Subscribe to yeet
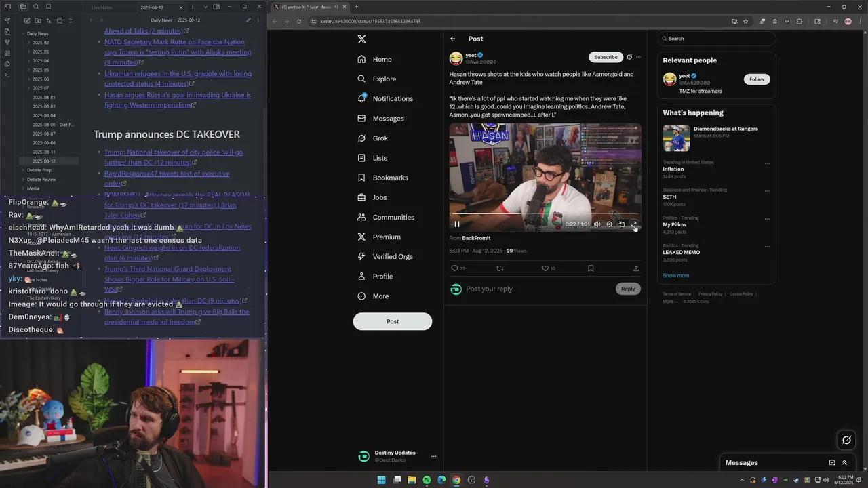The height and width of the screenshot is (488, 868). point(606,57)
